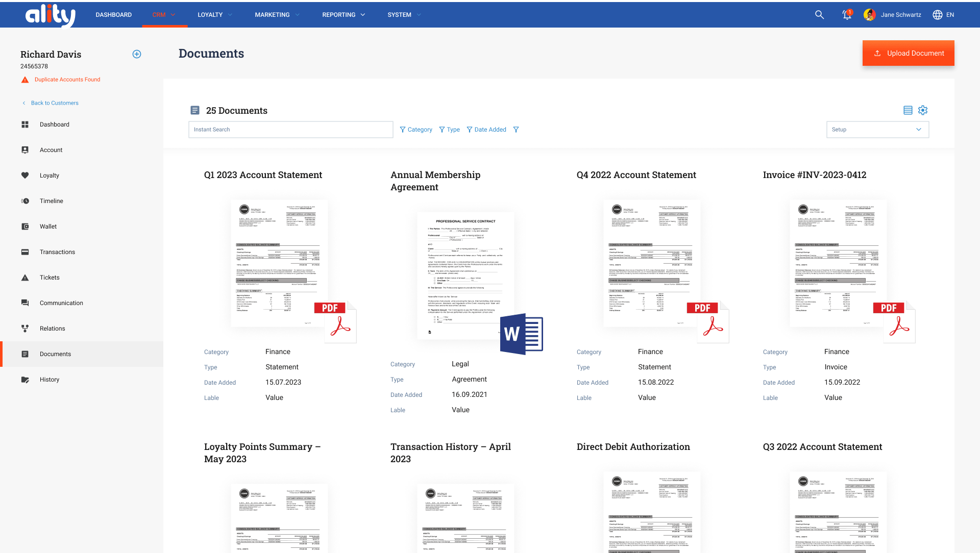Open the Category filter

(415, 130)
